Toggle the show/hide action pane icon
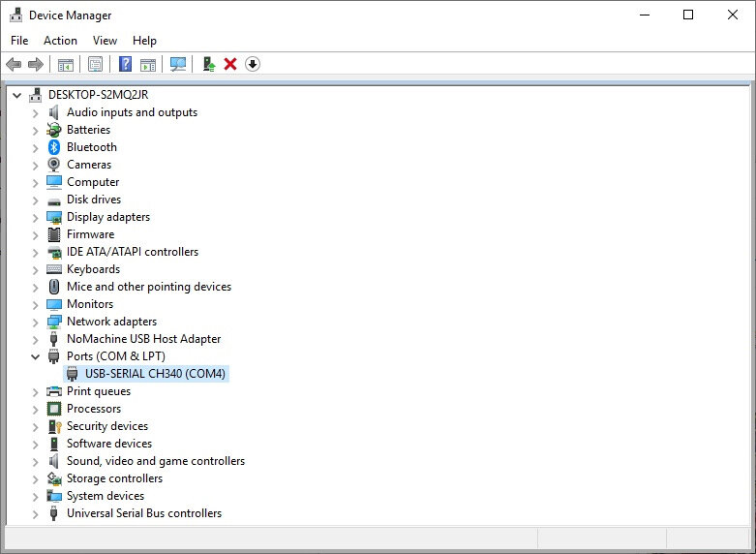Image resolution: width=756 pixels, height=554 pixels. (148, 64)
